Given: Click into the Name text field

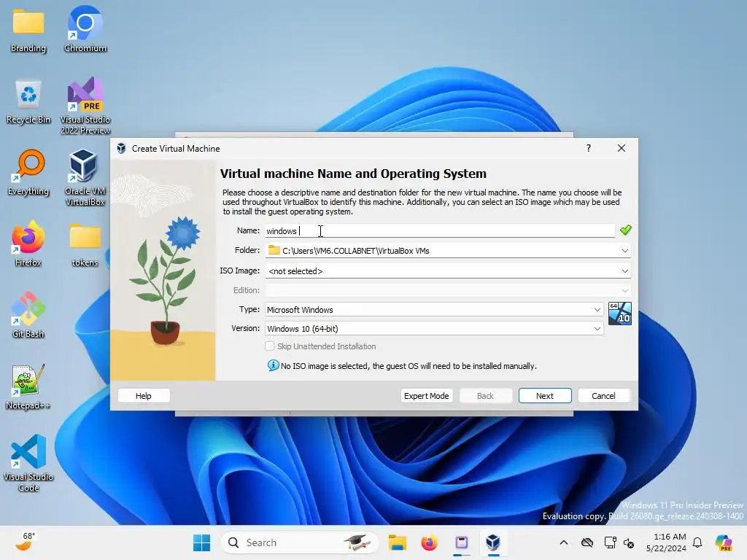Looking at the screenshot, I should tap(440, 231).
